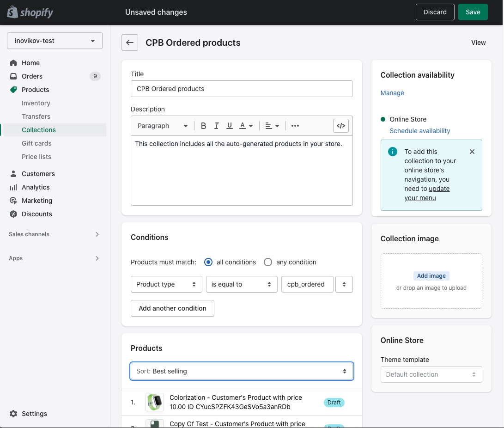The height and width of the screenshot is (428, 504).
Task: Open Discounts in the sidebar
Action: point(37,214)
